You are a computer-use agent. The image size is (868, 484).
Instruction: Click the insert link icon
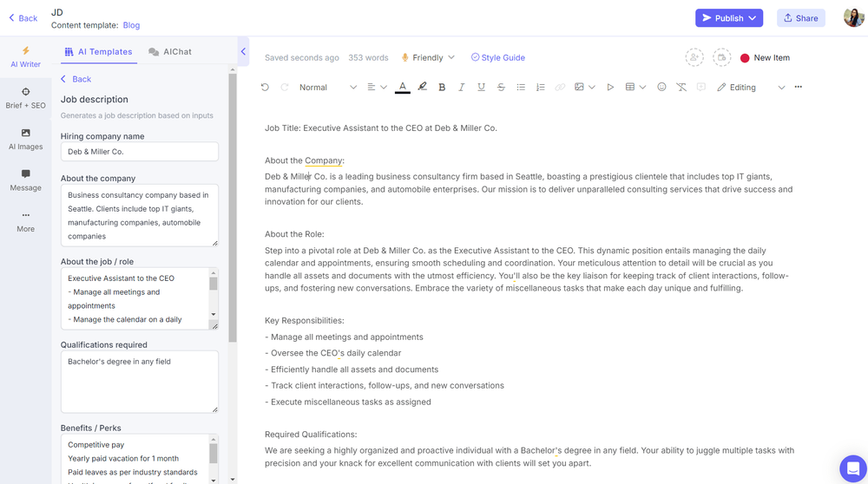560,88
